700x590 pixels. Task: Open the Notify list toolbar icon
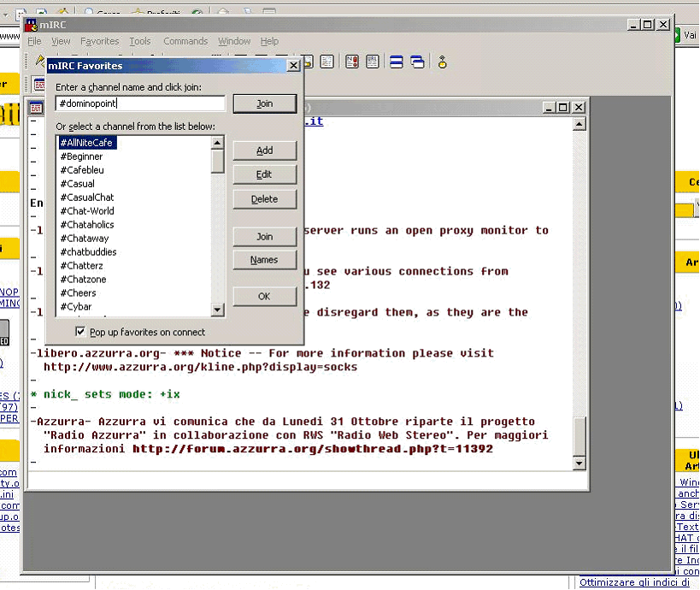coord(352,62)
